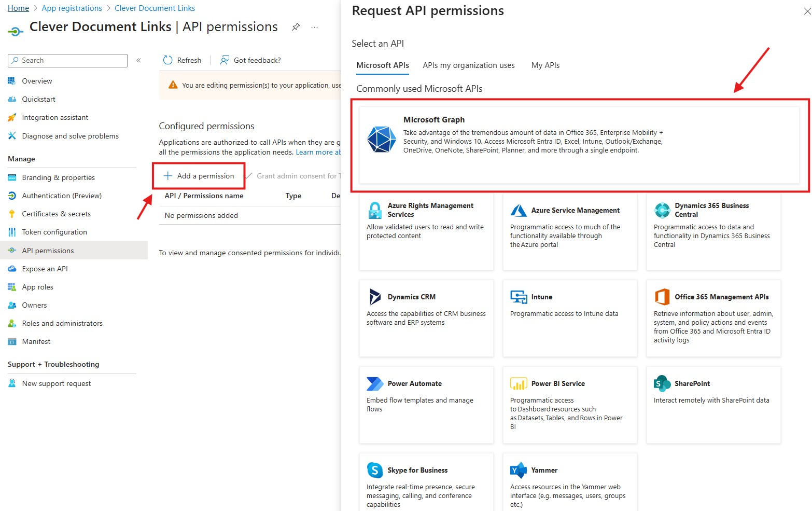Screen dimensions: 812x511
Task: Switch to APIs my organization uses tab
Action: [469, 65]
